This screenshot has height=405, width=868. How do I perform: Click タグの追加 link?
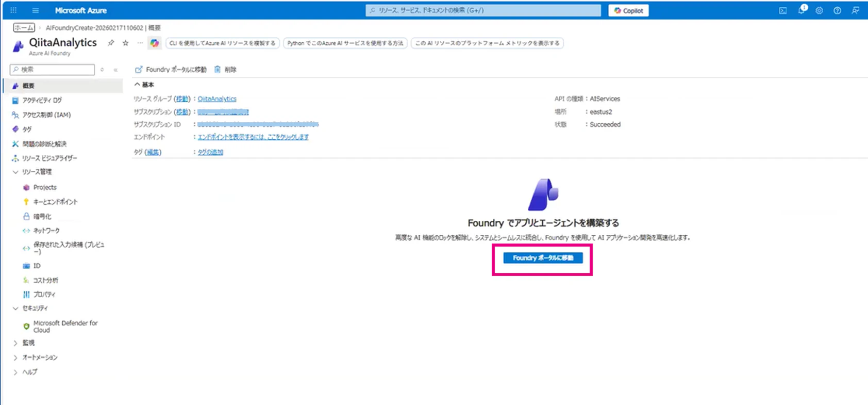[x=210, y=152]
